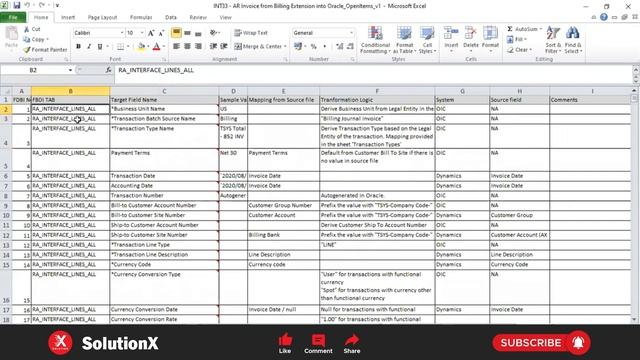The width and height of the screenshot is (640, 360).
Task: Switch to the Review tab
Action: [198, 18]
